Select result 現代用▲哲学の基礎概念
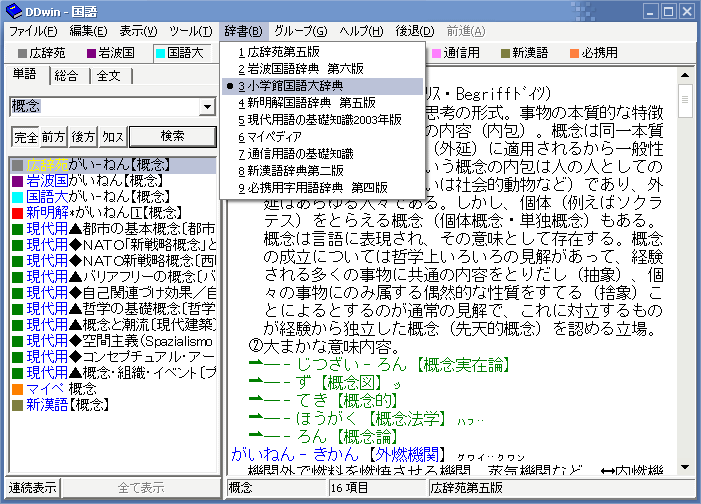 point(113,309)
